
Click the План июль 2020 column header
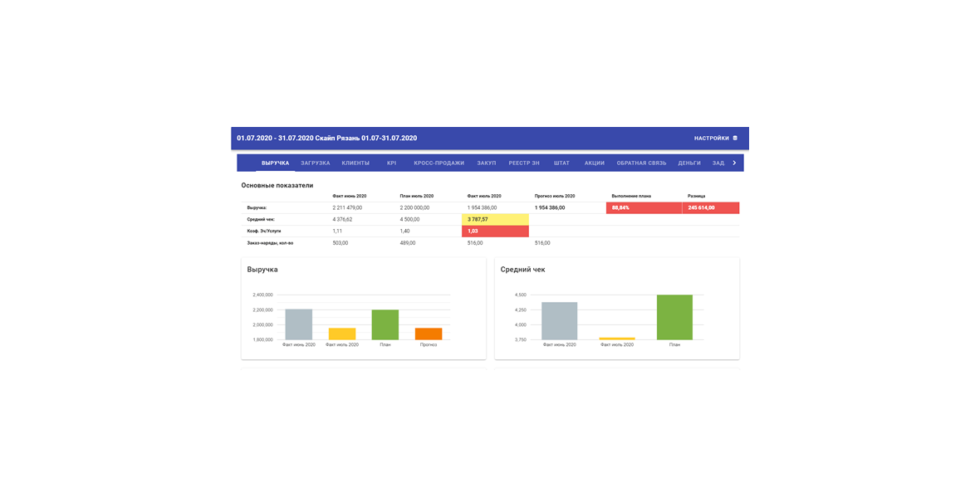click(417, 196)
